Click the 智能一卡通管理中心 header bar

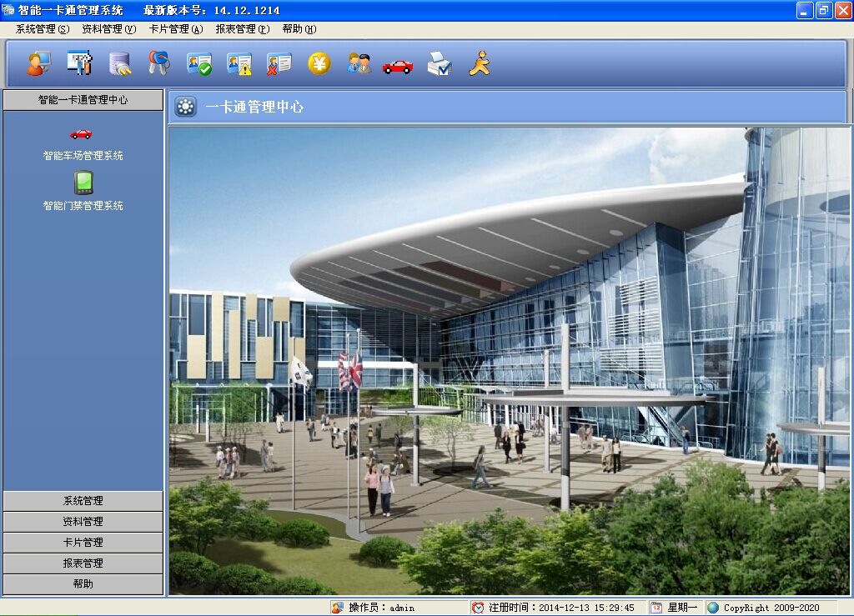coord(83,100)
